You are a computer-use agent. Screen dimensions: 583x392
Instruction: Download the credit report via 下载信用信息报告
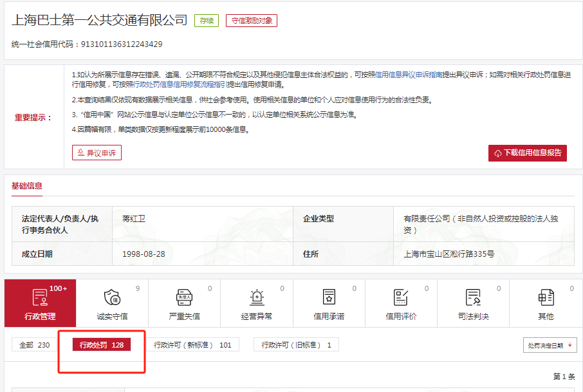527,153
